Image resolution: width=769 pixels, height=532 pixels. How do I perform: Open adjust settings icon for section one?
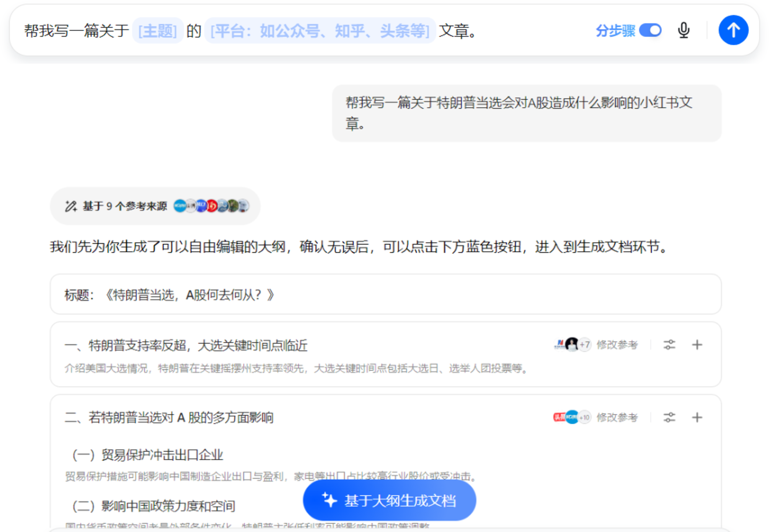(x=669, y=345)
